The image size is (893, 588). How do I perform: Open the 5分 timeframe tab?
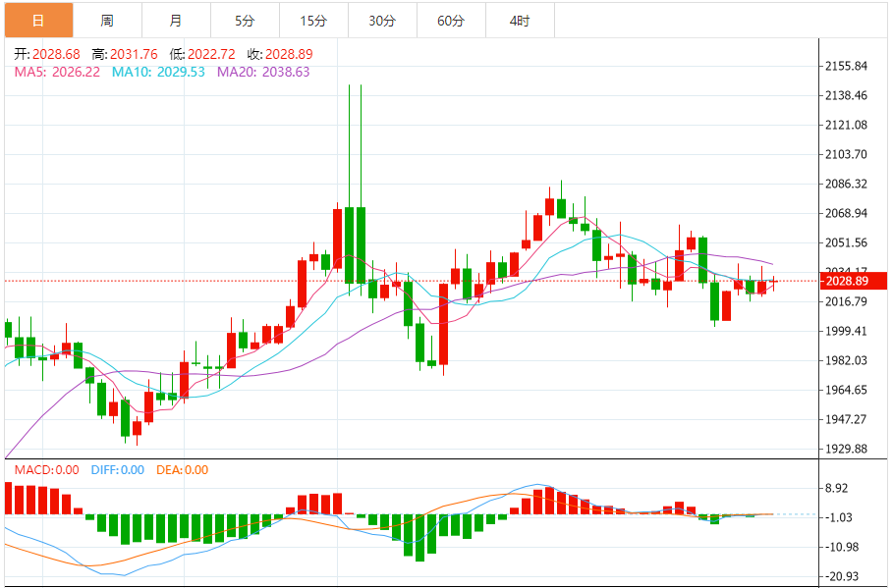[x=245, y=21]
